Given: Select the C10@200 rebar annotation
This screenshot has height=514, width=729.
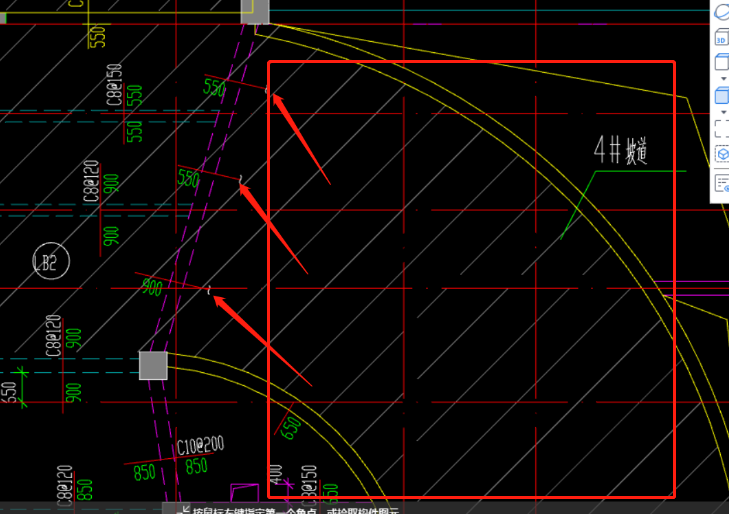Looking at the screenshot, I should pyautogui.click(x=200, y=445).
